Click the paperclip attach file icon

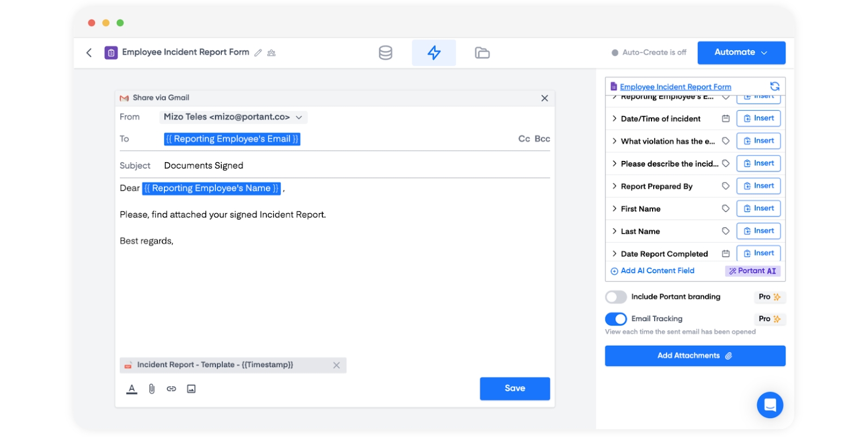click(x=152, y=389)
